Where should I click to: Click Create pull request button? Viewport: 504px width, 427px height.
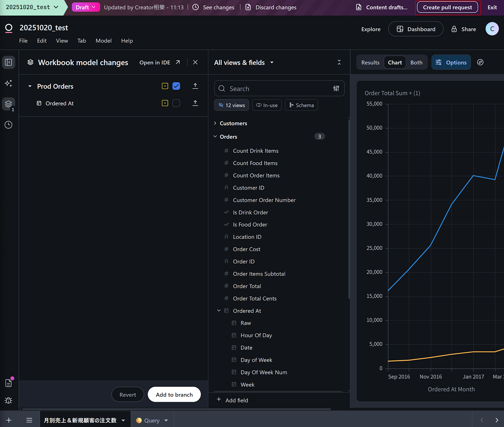click(x=447, y=7)
